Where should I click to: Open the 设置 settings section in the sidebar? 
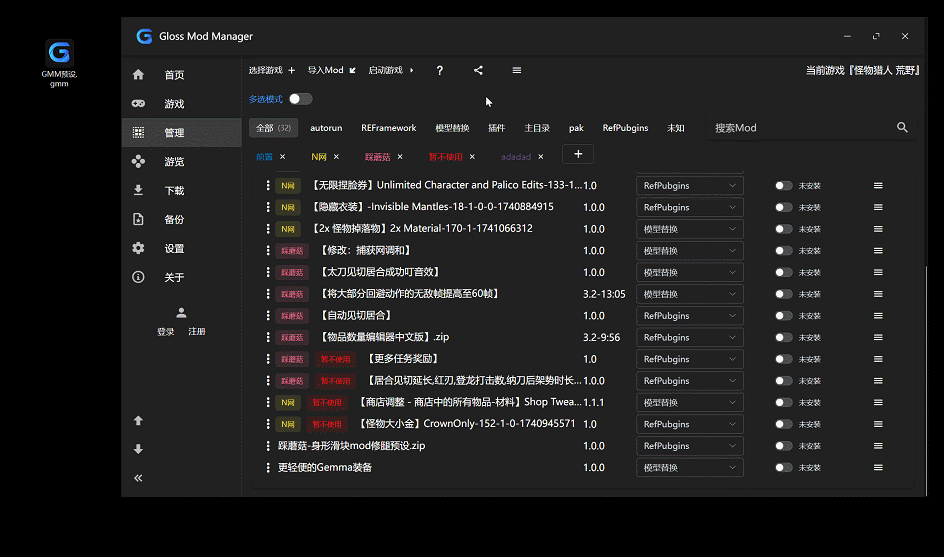click(181, 248)
